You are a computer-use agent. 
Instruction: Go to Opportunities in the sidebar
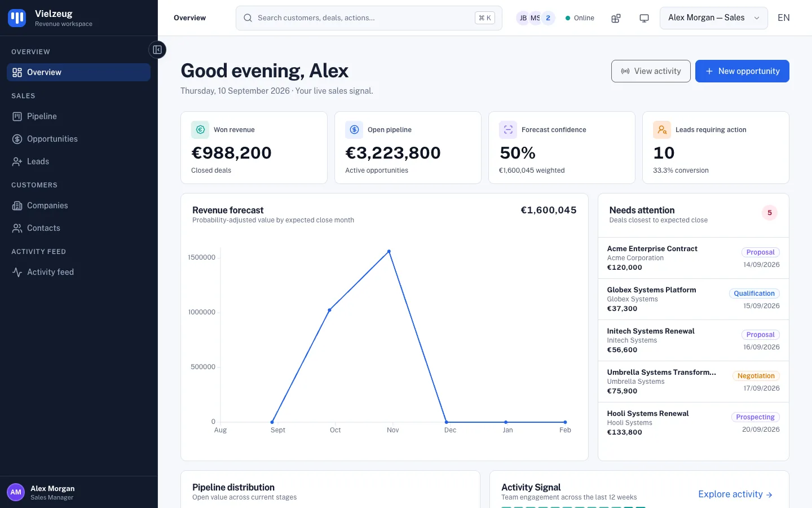[78, 139]
